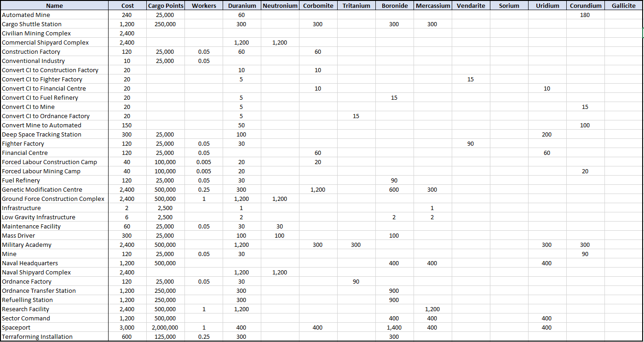Click the Maintenance Facility name cell
The width and height of the screenshot is (644, 342).
point(55,226)
